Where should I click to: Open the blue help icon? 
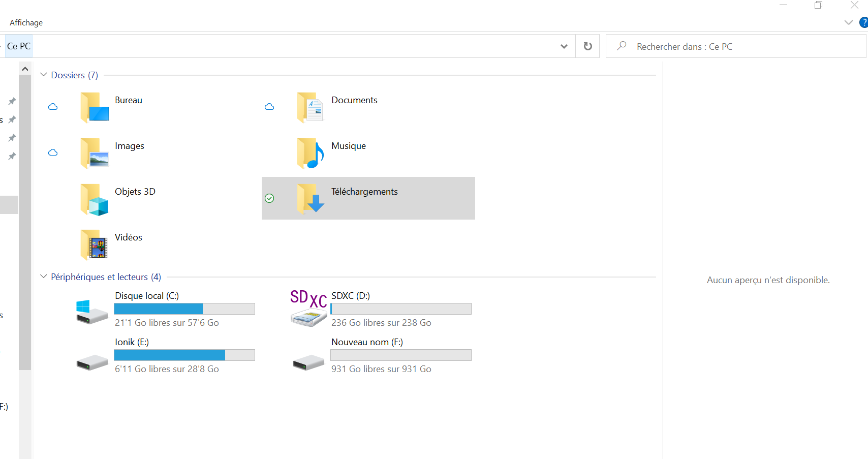[x=863, y=22]
